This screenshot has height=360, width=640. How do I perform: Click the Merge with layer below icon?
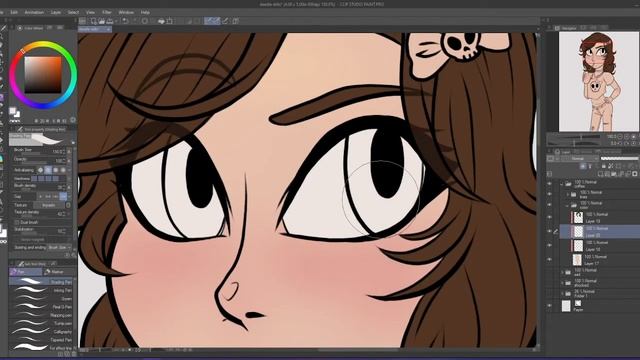point(628,174)
